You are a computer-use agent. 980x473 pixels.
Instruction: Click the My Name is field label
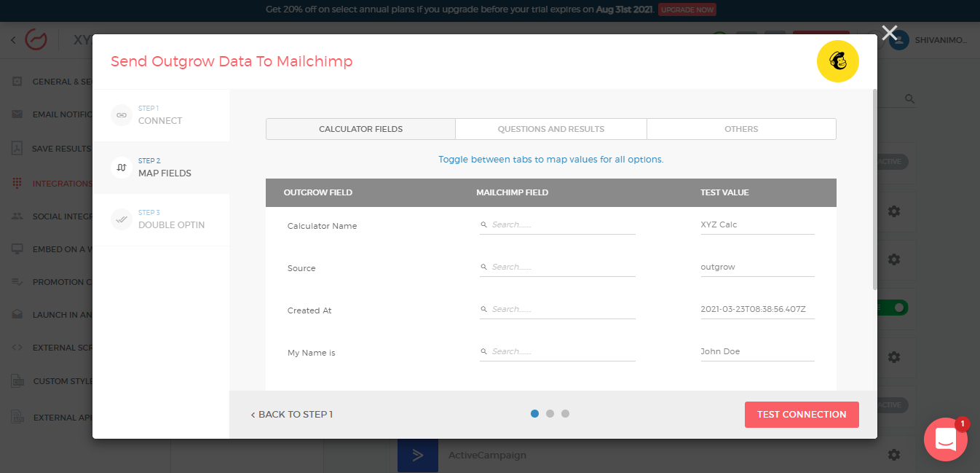click(311, 353)
